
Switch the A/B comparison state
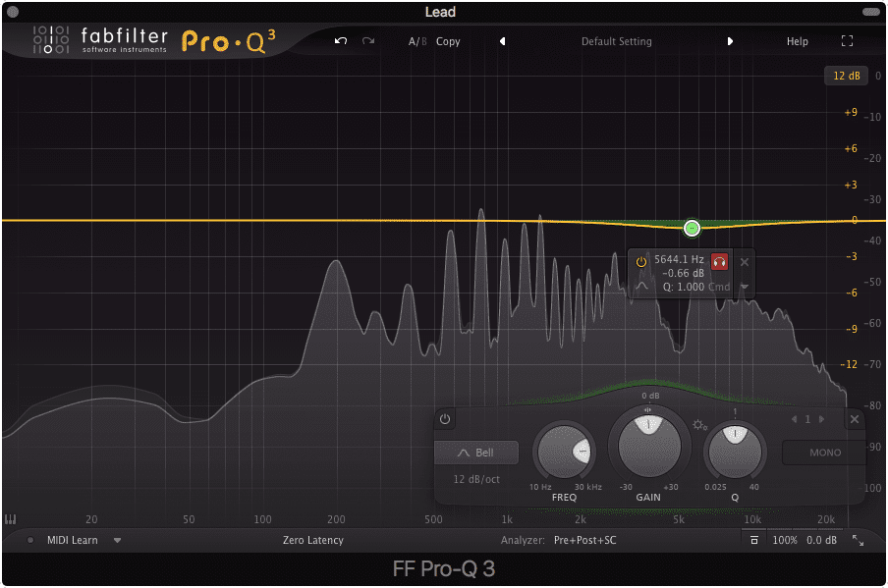coord(417,41)
